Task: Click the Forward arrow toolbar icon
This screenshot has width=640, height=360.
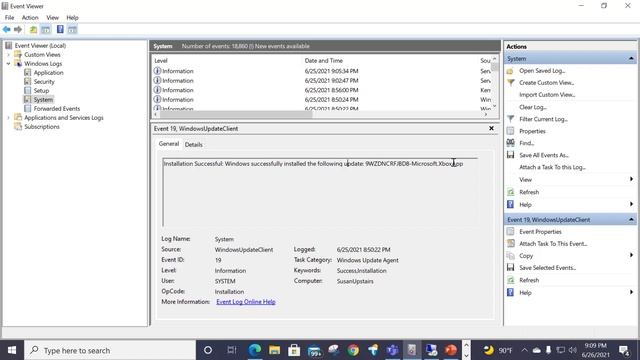Action: [18, 29]
